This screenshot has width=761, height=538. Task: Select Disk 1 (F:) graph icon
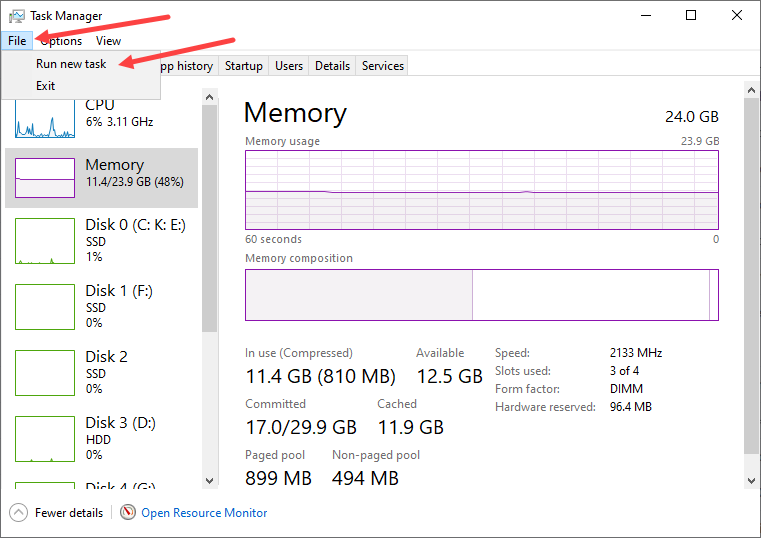45,307
